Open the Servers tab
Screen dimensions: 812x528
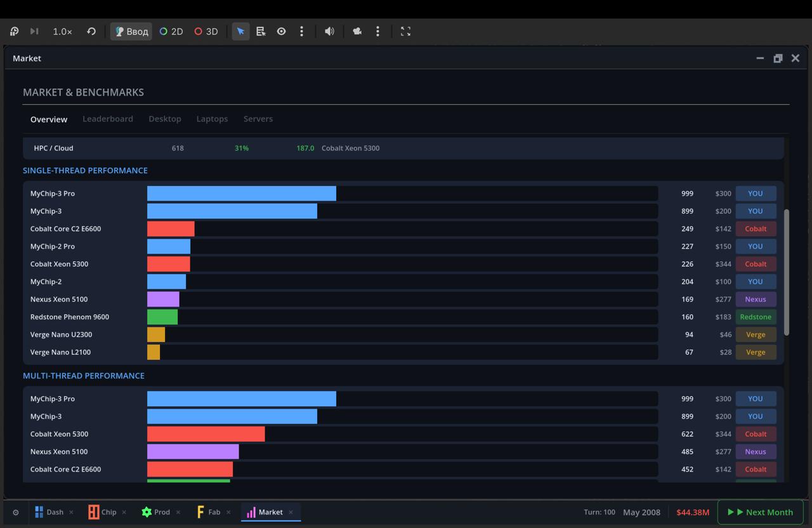[x=258, y=119]
